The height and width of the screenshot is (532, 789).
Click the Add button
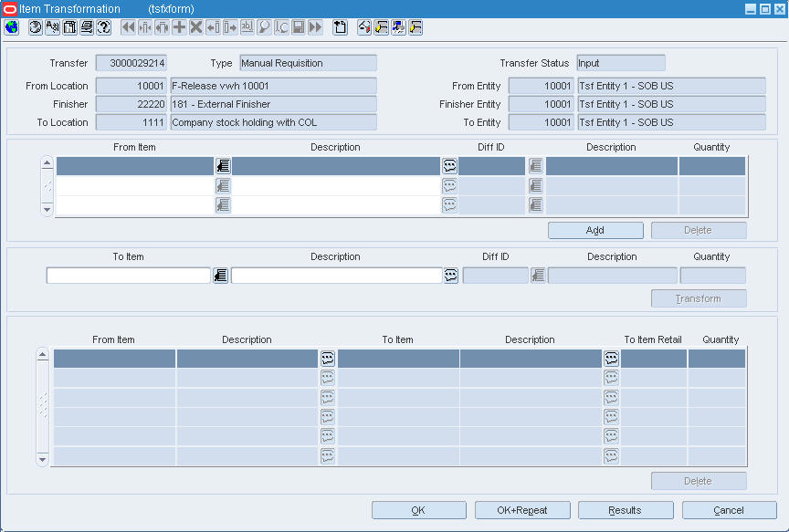click(x=595, y=230)
